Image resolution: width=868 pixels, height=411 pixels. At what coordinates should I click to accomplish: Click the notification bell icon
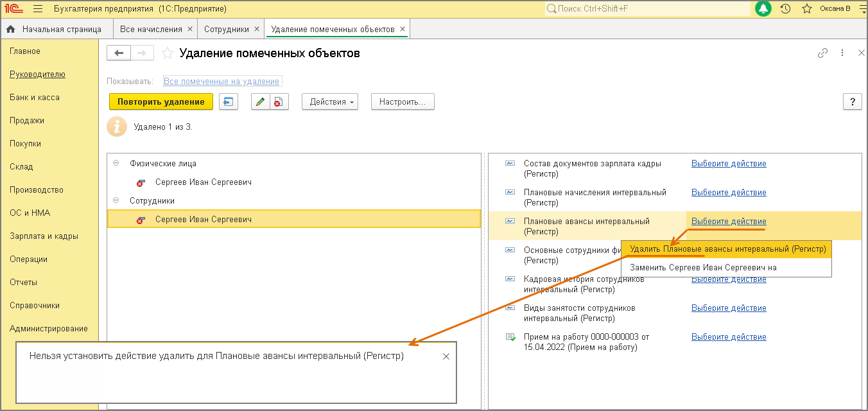(x=763, y=9)
